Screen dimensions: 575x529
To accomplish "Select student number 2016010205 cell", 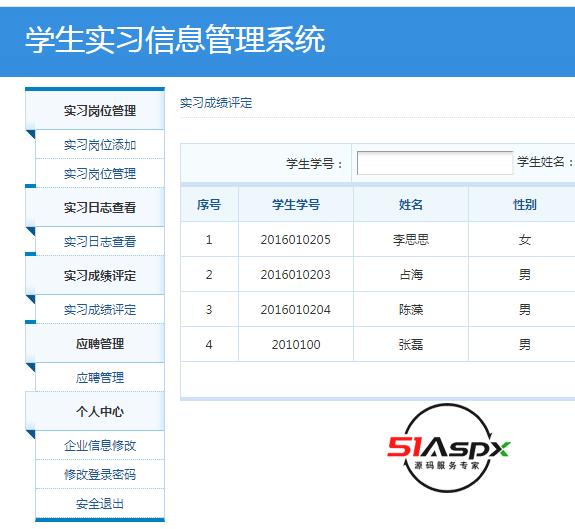I will pyautogui.click(x=296, y=240).
